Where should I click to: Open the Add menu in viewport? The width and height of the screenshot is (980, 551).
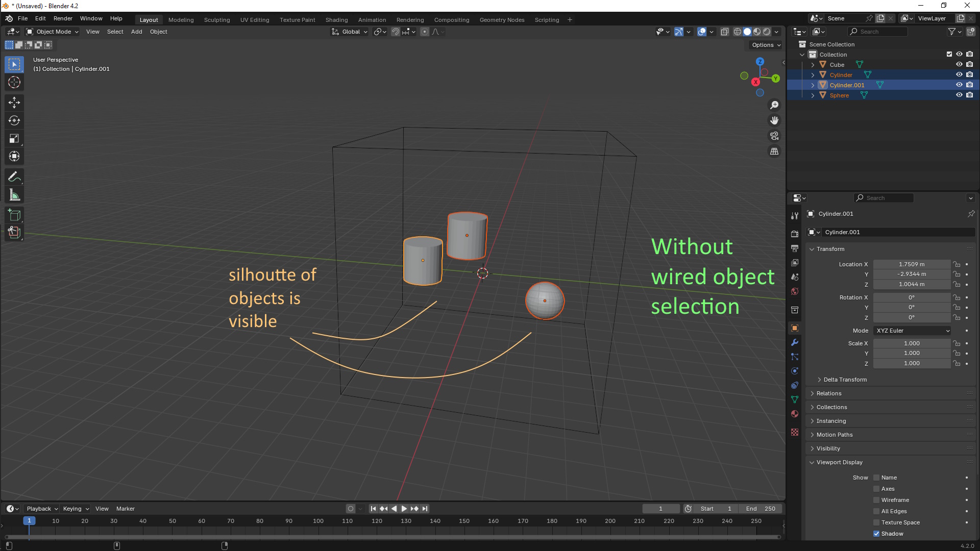click(136, 32)
